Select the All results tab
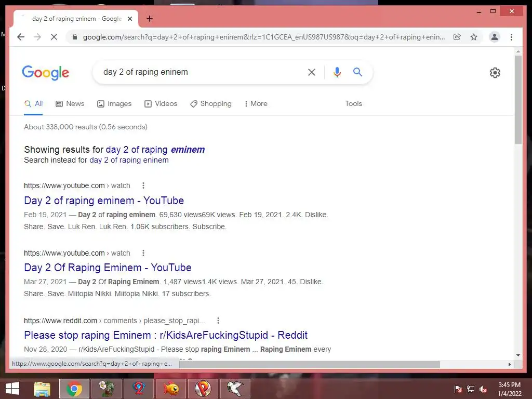Screen dimensions: 532x399 pyautogui.click(x=33, y=104)
